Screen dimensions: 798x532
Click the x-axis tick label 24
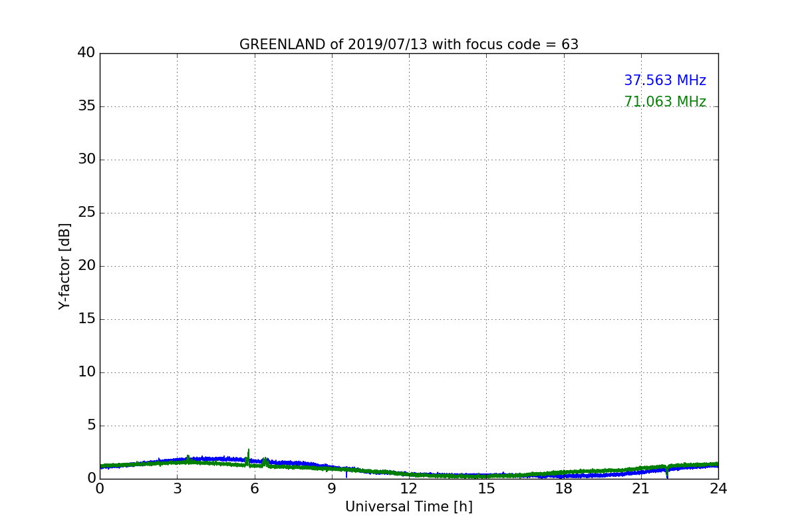[x=718, y=489]
